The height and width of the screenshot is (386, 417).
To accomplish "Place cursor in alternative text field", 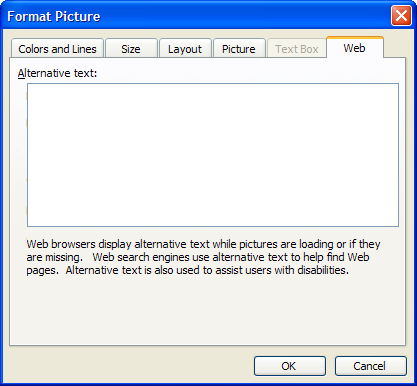I will pyautogui.click(x=213, y=155).
